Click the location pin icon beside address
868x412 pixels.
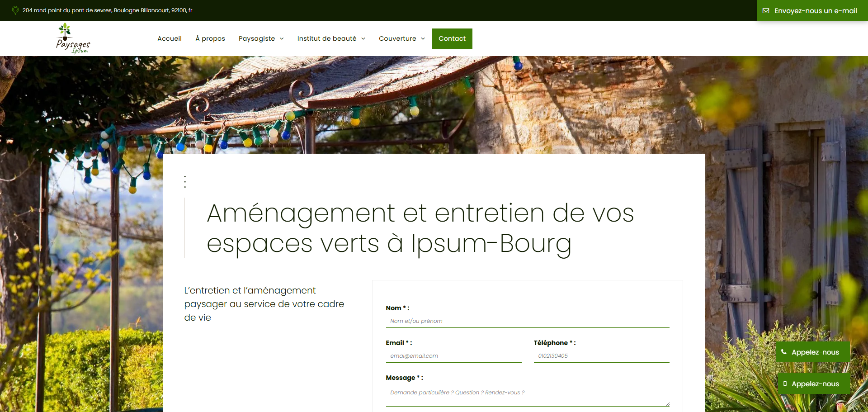click(x=15, y=10)
